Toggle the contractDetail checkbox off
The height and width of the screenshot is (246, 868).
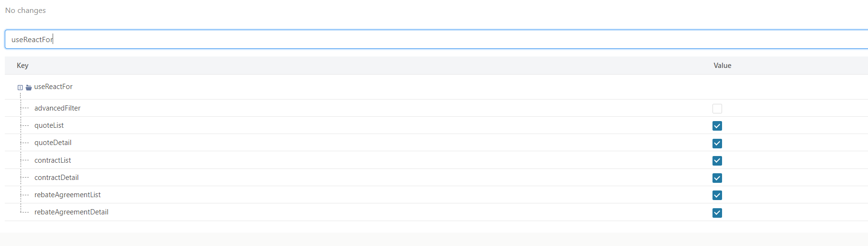coord(717,178)
